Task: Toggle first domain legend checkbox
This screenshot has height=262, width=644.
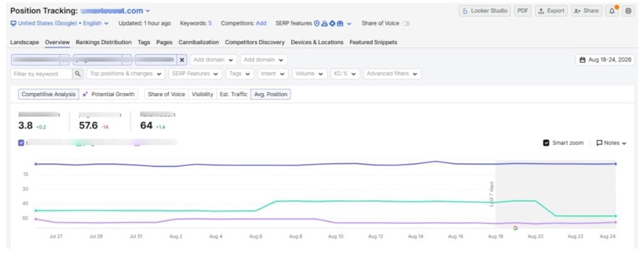Action: (x=21, y=143)
